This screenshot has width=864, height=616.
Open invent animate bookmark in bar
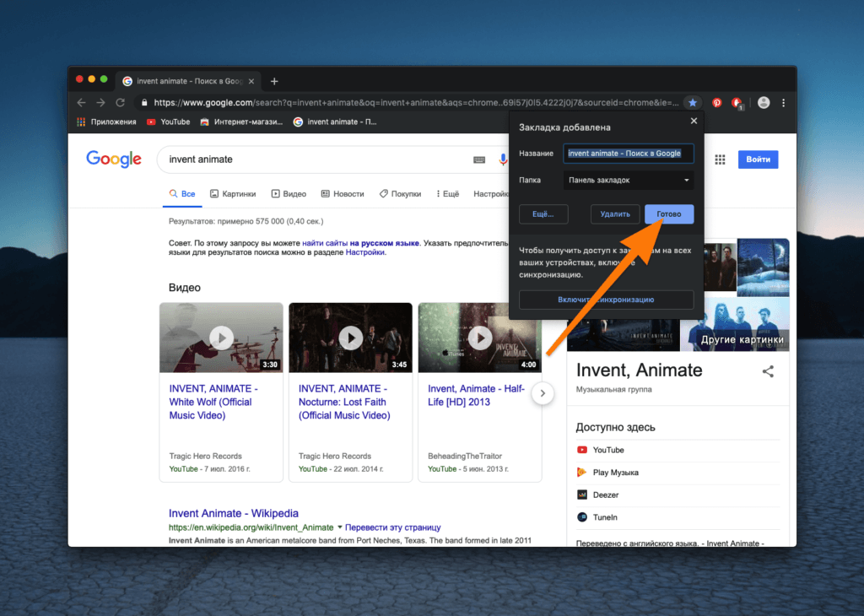click(335, 122)
